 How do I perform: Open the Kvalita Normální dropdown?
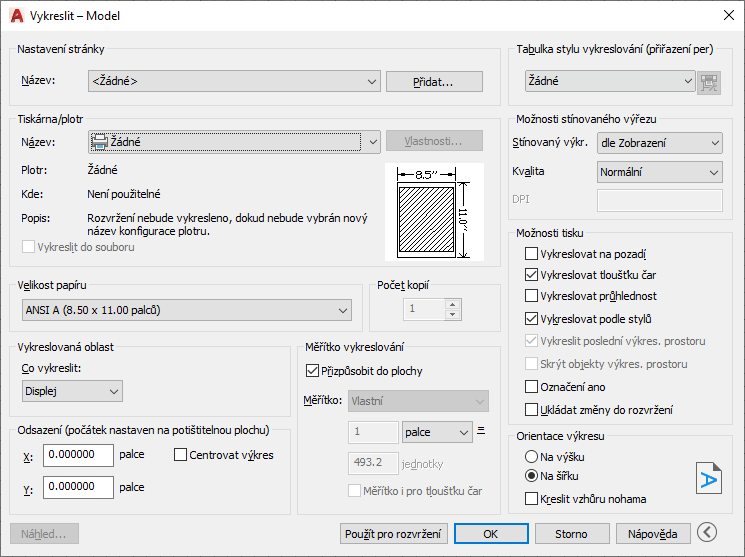click(x=659, y=172)
